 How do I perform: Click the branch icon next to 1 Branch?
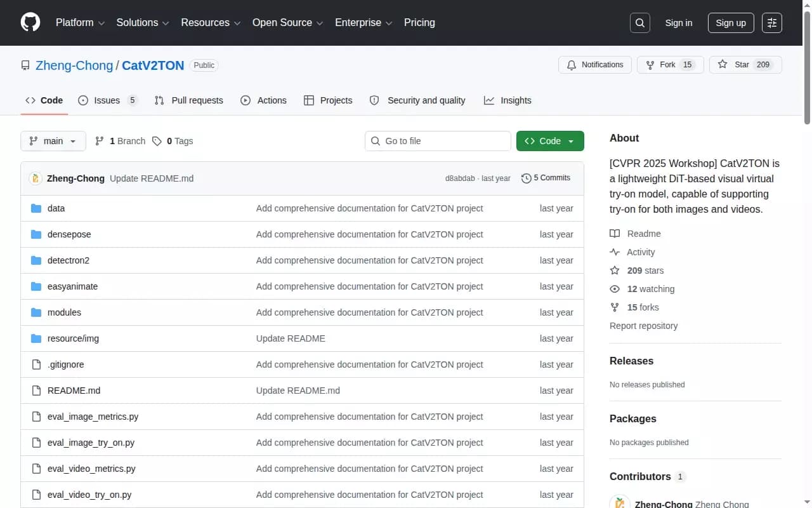[x=100, y=141]
